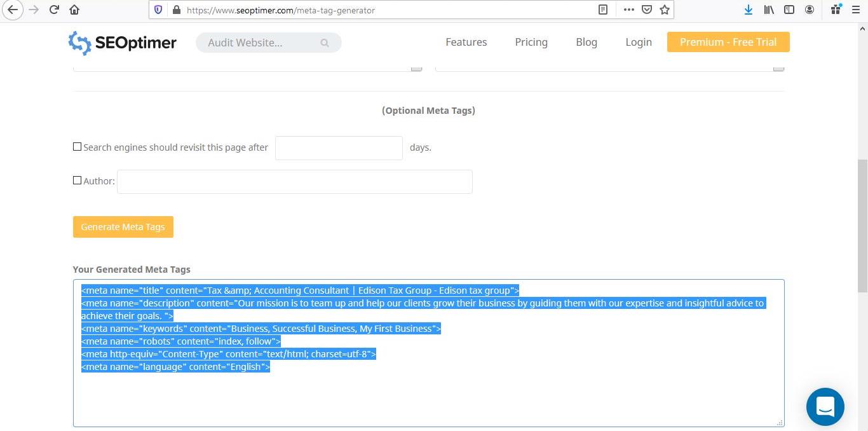Bookmark this page with the star icon
The height and width of the screenshot is (431, 868).
(665, 10)
